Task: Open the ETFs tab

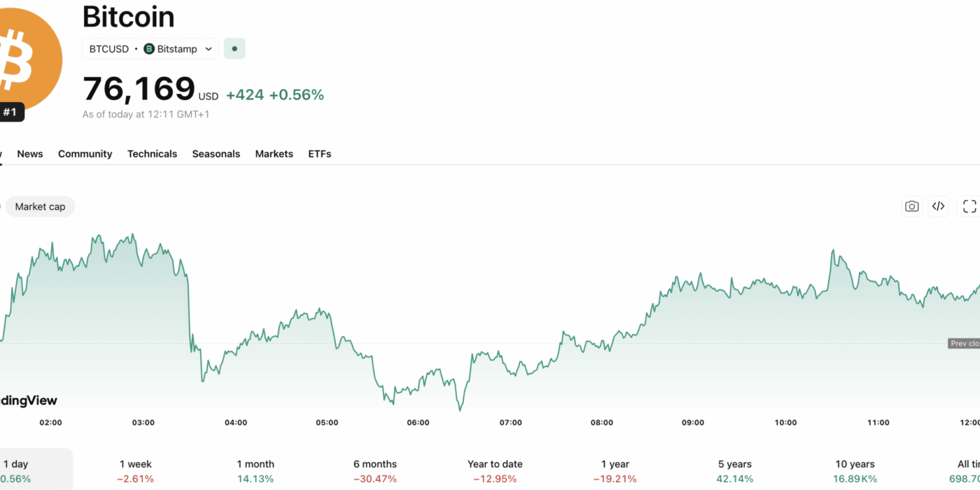Action: coord(319,154)
